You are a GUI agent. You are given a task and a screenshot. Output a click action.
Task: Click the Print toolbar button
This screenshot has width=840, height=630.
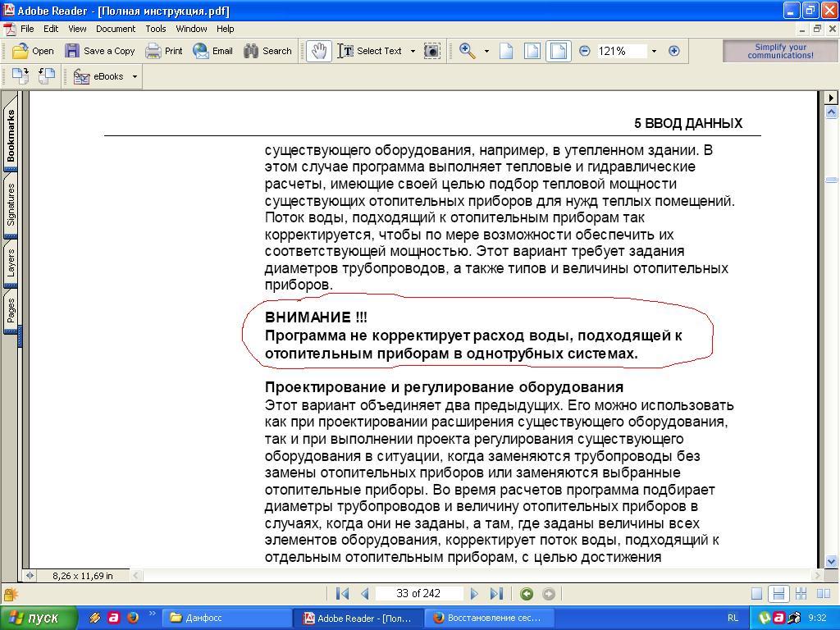[x=164, y=51]
